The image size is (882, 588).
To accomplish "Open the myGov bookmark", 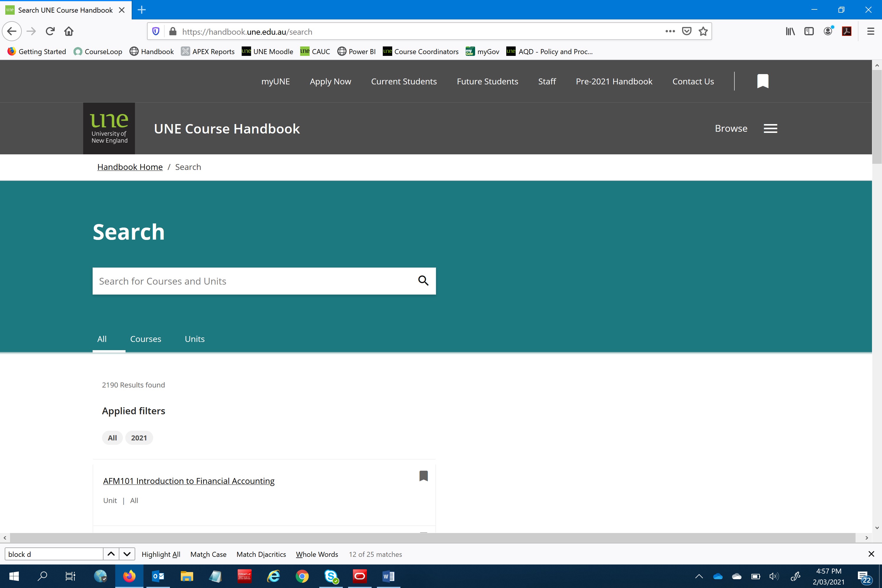I will (482, 51).
